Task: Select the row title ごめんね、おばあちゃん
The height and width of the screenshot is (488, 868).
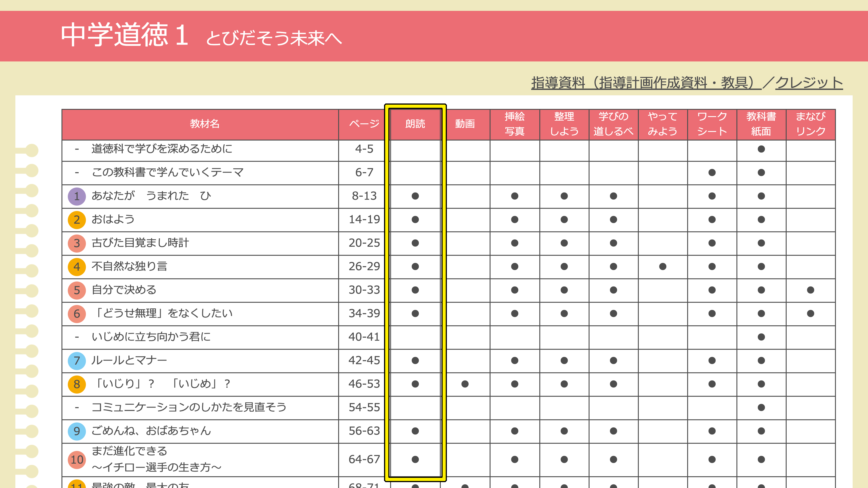Action: (151, 431)
